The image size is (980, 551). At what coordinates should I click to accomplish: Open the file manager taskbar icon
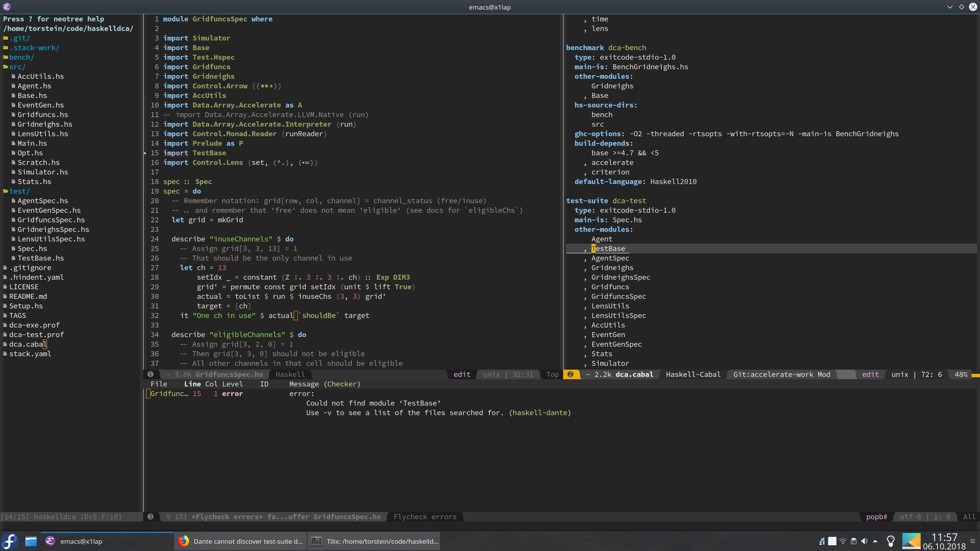31,541
